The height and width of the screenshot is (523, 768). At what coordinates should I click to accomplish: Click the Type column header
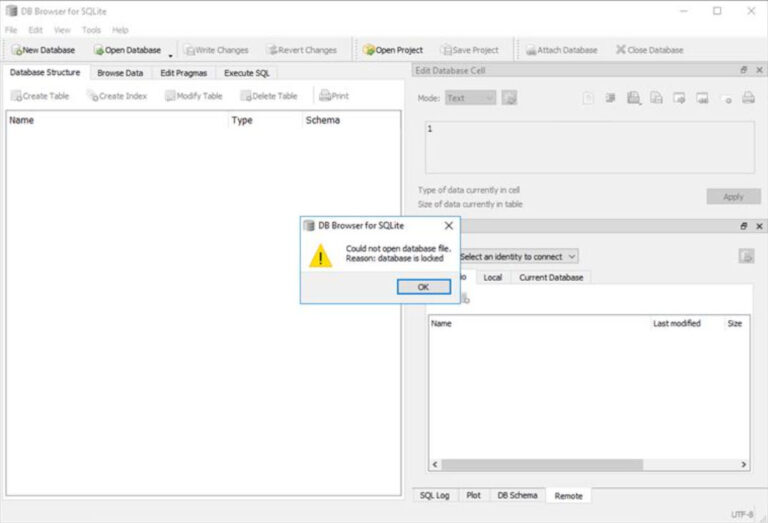point(265,120)
